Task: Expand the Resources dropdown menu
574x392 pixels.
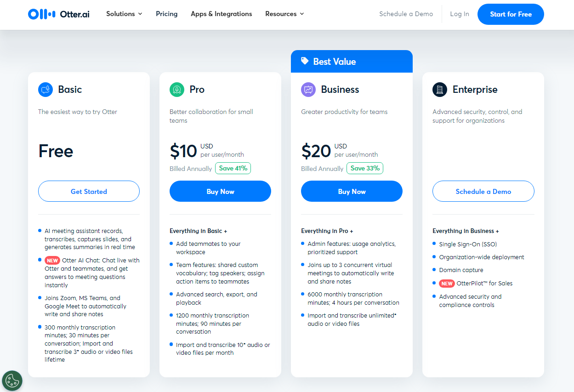Action: pyautogui.click(x=284, y=14)
